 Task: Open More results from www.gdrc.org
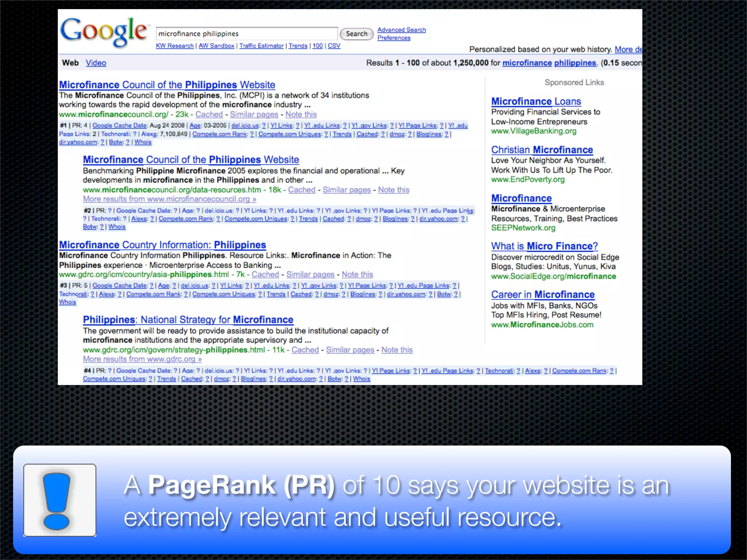pos(142,359)
